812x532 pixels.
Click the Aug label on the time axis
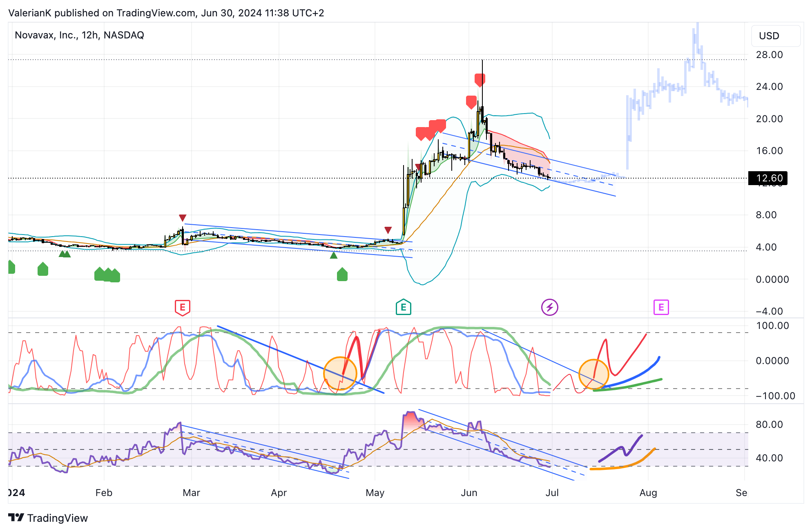(648, 493)
